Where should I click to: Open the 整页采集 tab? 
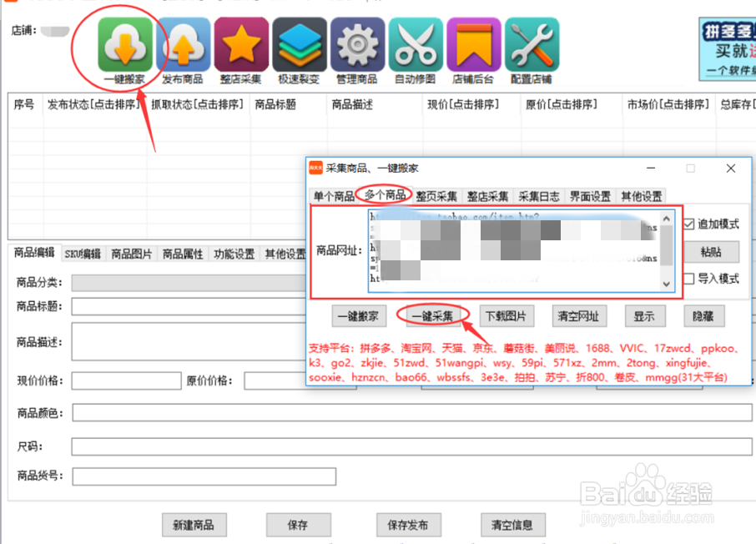(436, 196)
